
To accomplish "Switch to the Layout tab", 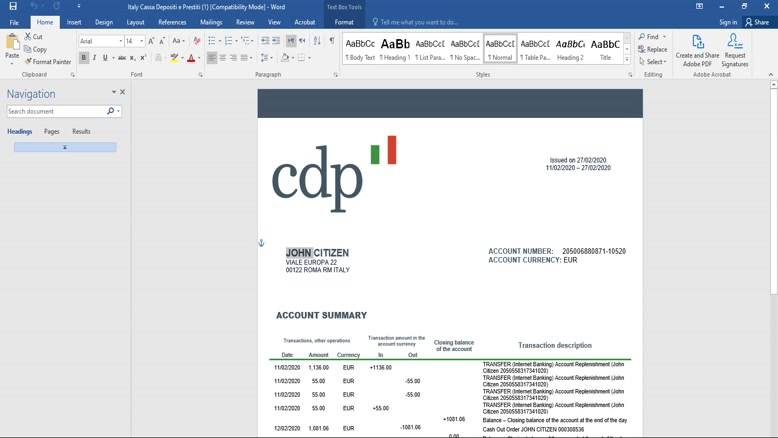I will click(135, 22).
